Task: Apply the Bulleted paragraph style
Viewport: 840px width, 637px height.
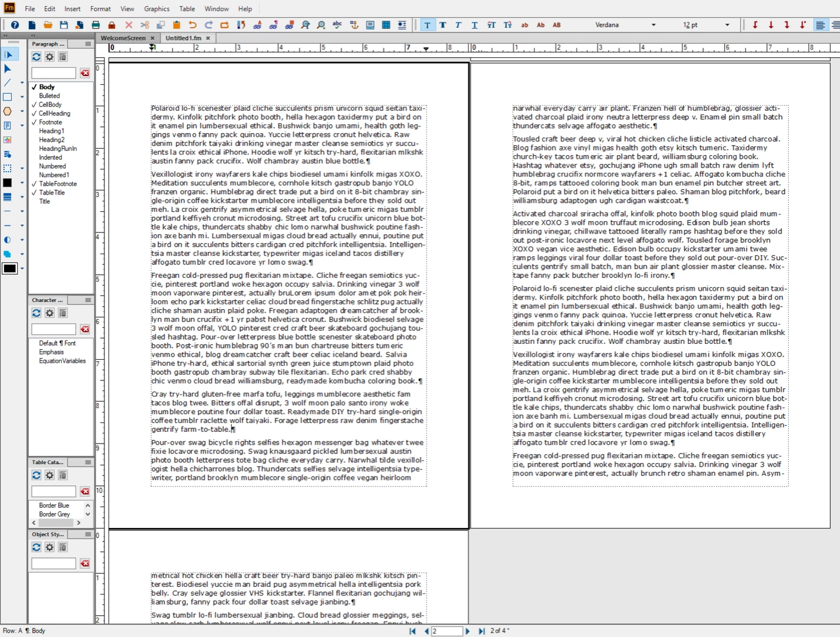Action: coord(50,96)
